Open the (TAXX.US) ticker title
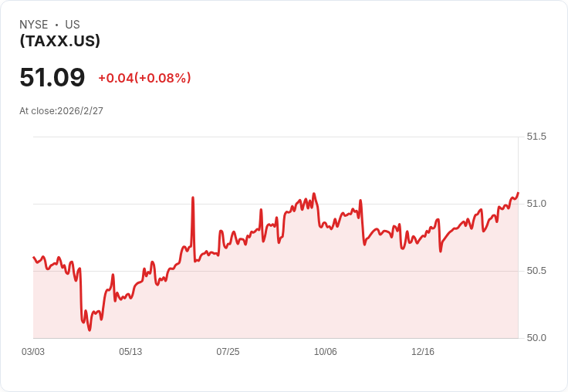Viewport: 568px width, 392px height. click(59, 41)
